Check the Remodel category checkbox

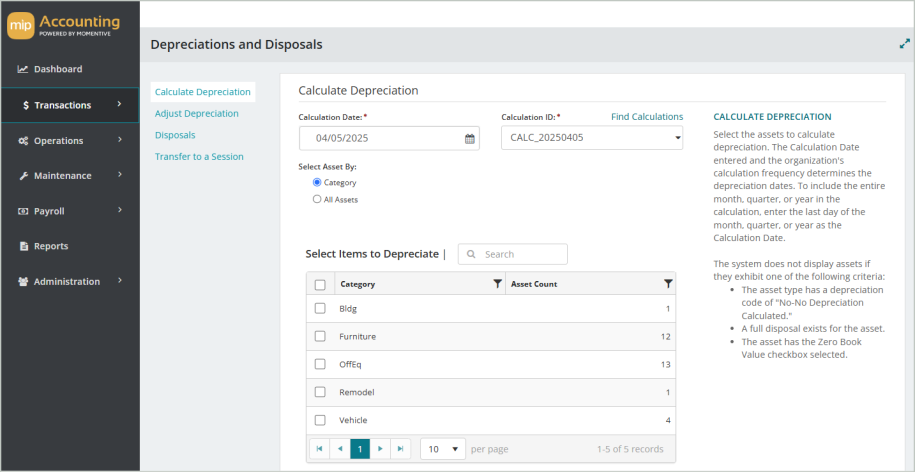[320, 392]
